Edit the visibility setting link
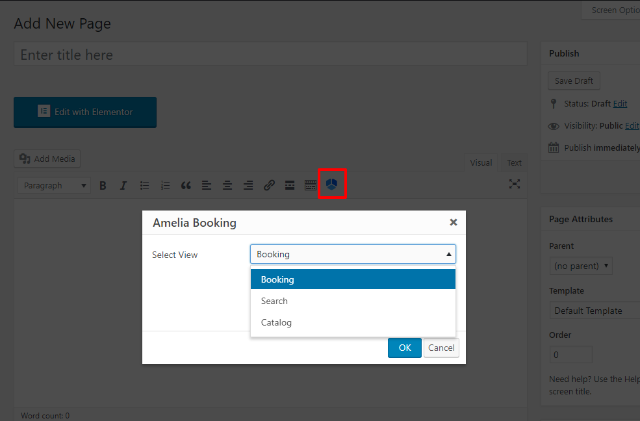Screen dimensions: 640x421 coord(632,126)
